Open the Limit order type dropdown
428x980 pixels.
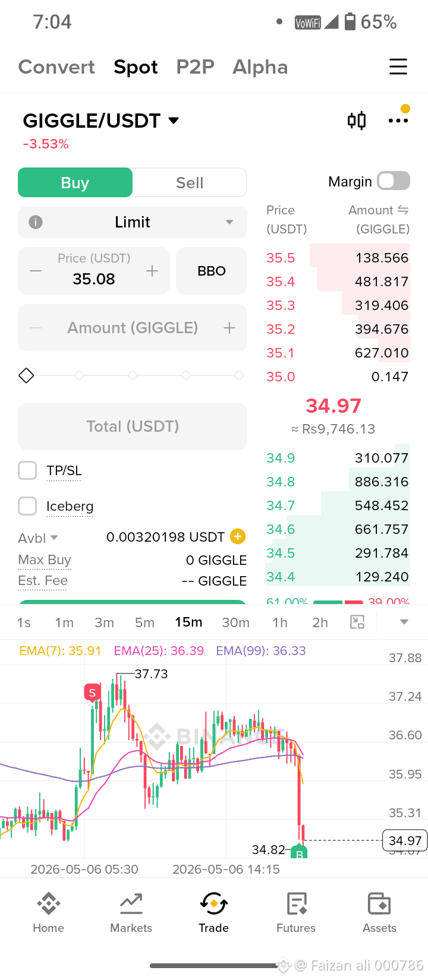[x=133, y=222]
